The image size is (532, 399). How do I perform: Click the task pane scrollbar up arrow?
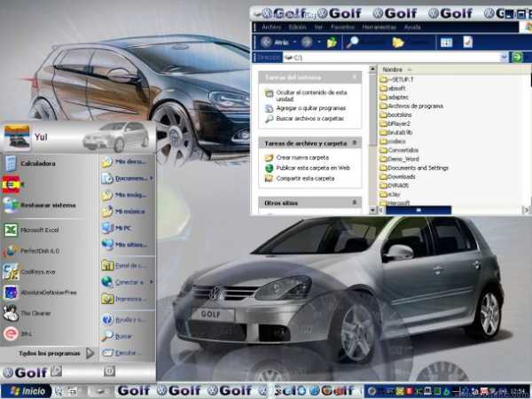click(372, 69)
